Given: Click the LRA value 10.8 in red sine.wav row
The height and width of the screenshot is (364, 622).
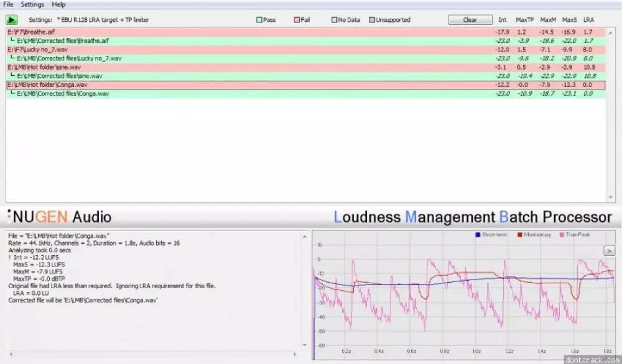Looking at the screenshot, I should coord(589,67).
